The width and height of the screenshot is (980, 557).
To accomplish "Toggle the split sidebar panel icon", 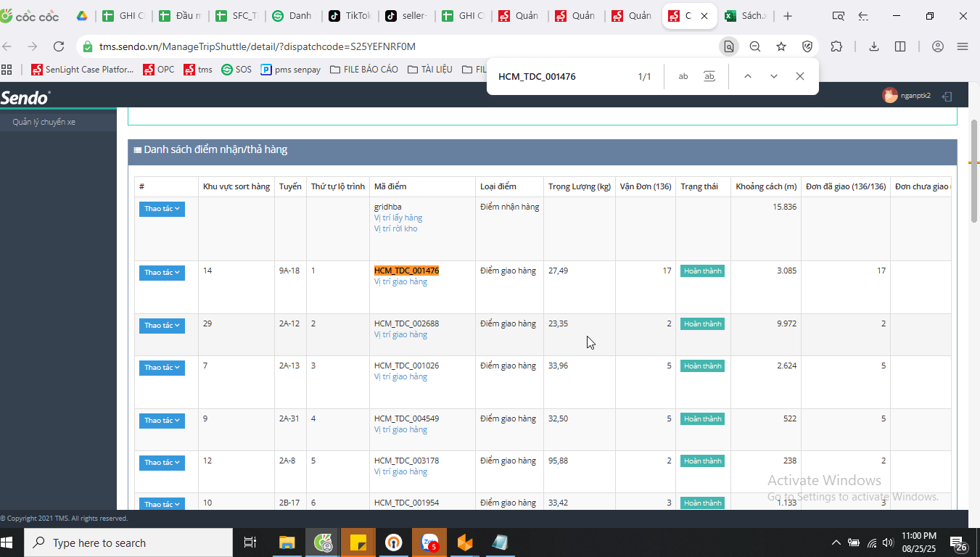I will pos(900,46).
